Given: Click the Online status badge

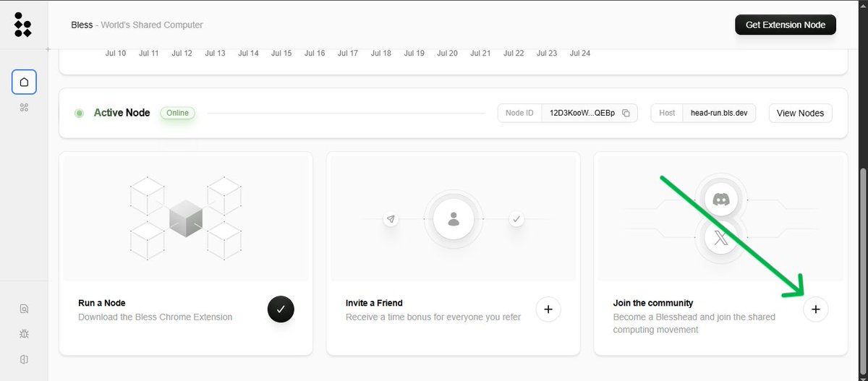Looking at the screenshot, I should pos(177,113).
